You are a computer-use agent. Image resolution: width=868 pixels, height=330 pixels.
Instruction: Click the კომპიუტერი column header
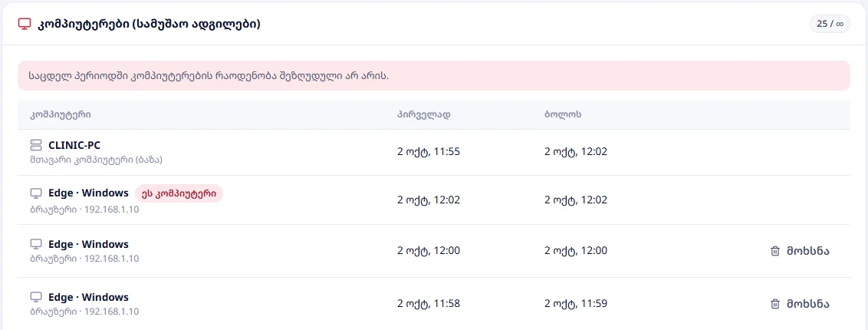point(61,114)
